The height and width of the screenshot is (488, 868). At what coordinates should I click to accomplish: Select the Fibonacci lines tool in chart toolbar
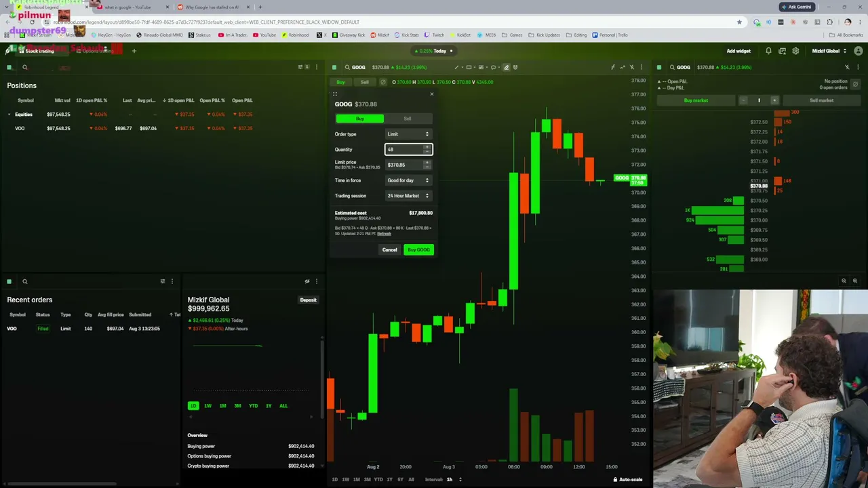coord(481,67)
